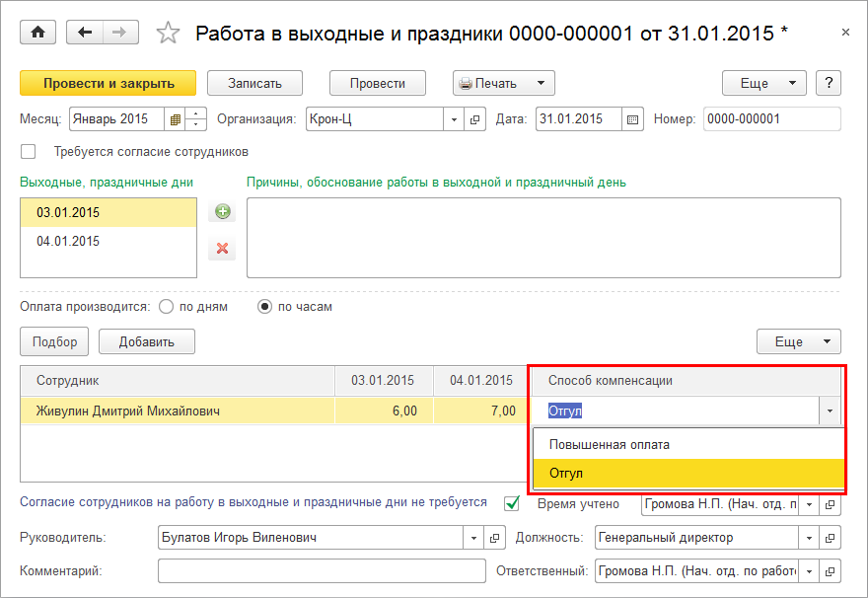Uncheck the Время учтено checkbox

click(x=512, y=503)
